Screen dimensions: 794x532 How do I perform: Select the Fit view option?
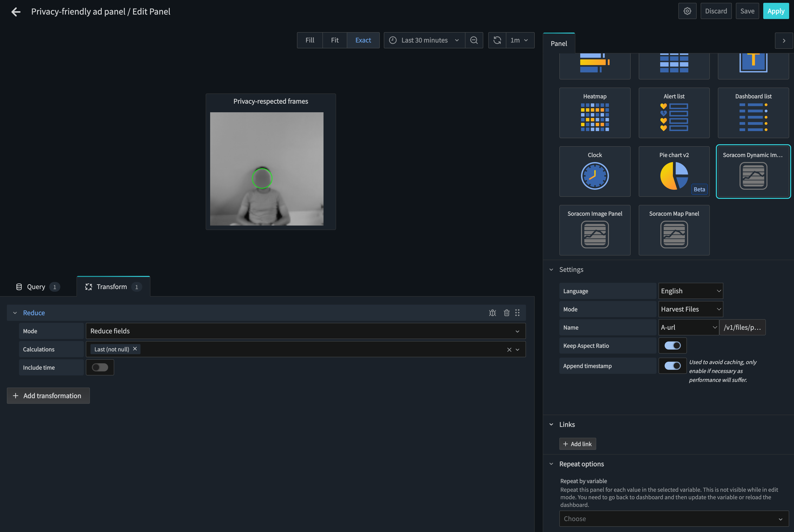[x=334, y=40]
